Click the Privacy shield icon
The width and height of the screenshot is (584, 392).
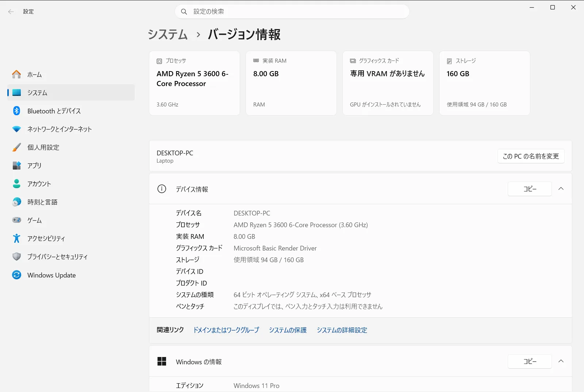16,257
